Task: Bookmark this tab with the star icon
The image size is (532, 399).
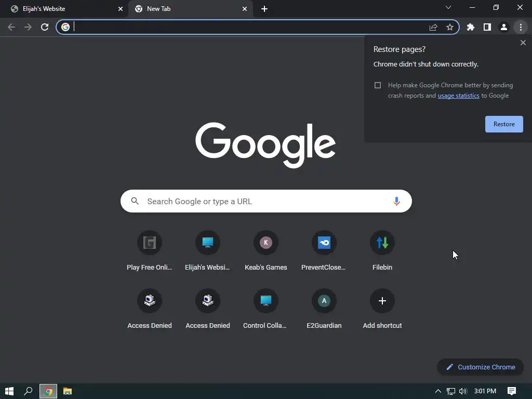Action: pyautogui.click(x=450, y=27)
